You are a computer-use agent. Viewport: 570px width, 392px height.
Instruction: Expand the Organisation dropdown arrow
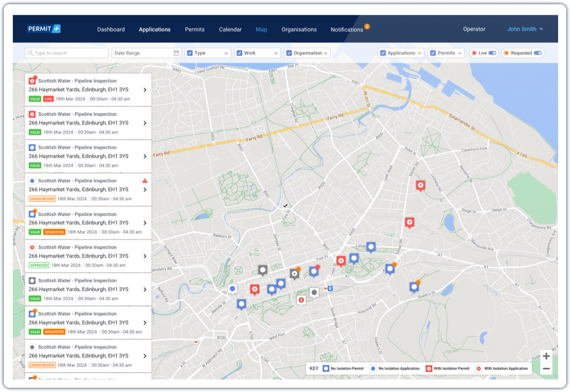tap(326, 53)
